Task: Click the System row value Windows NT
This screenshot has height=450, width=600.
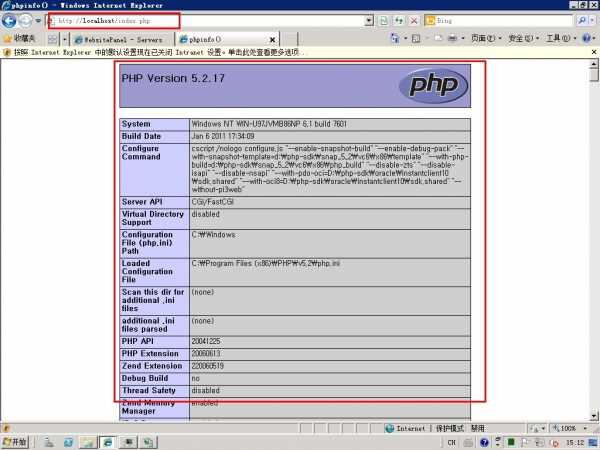Action: tap(269, 124)
